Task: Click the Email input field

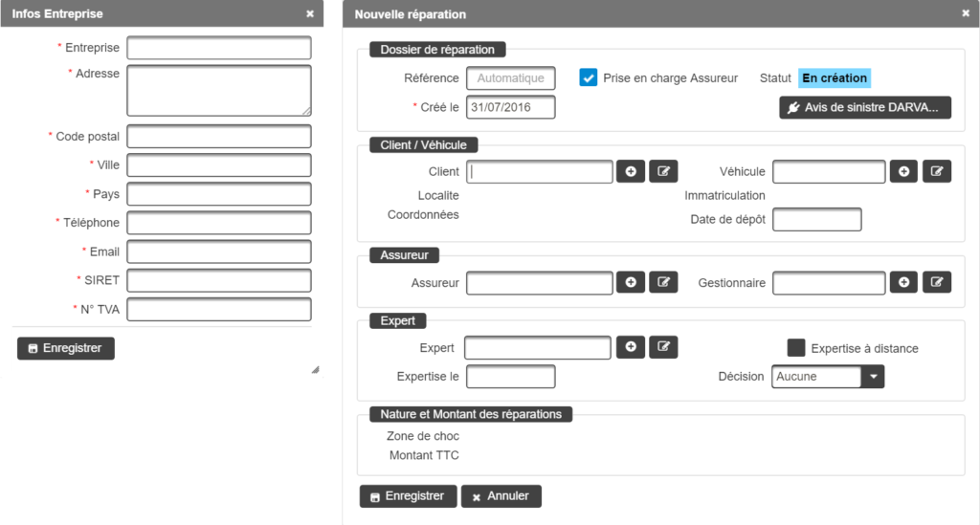Action: (x=219, y=252)
